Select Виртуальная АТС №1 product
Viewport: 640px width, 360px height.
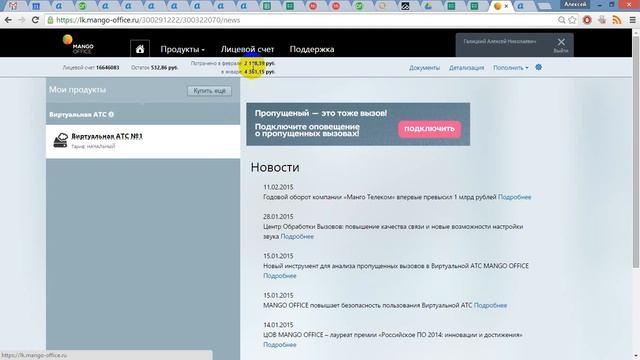143,141
